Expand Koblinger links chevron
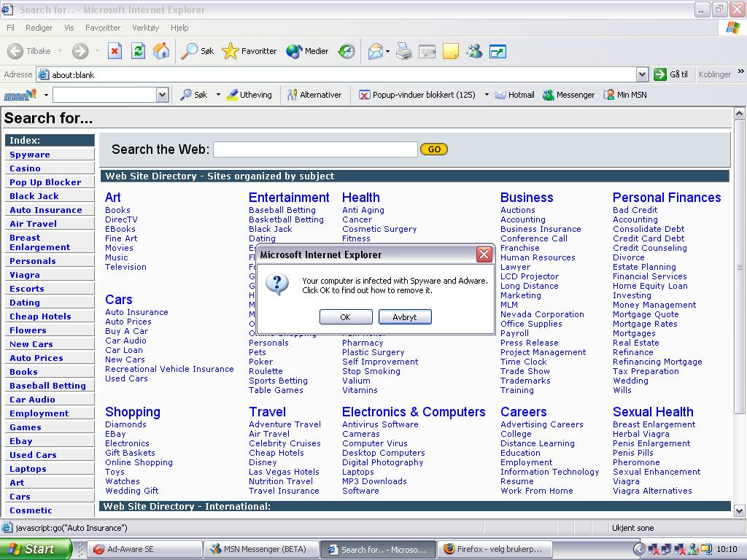The image size is (747, 560). click(x=741, y=71)
